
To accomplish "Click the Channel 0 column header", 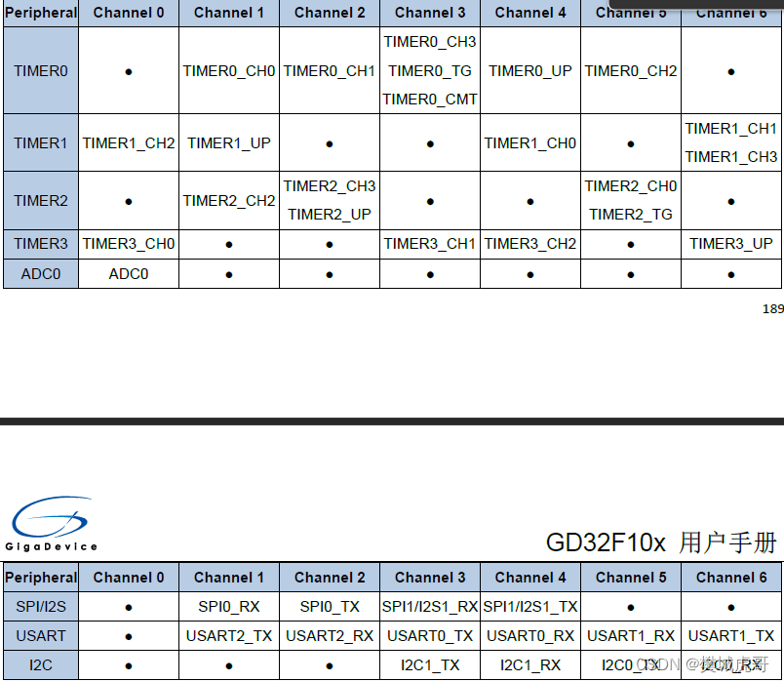I will tap(128, 13).
